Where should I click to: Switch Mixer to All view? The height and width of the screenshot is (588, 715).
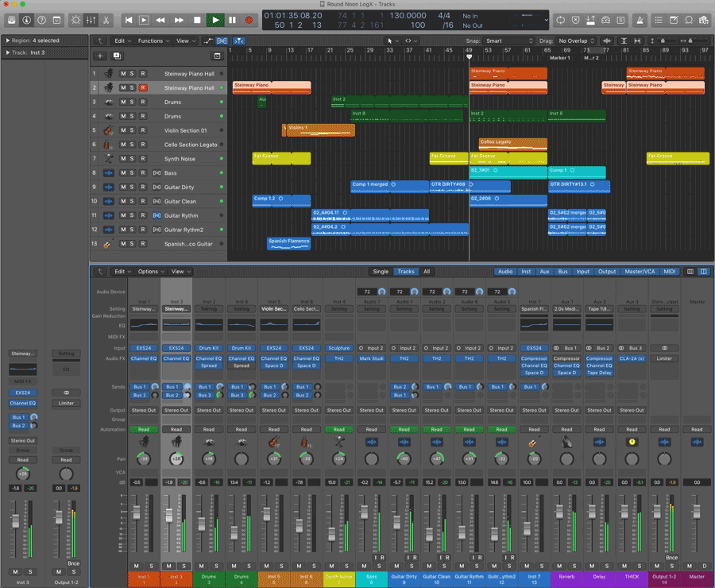tap(427, 272)
